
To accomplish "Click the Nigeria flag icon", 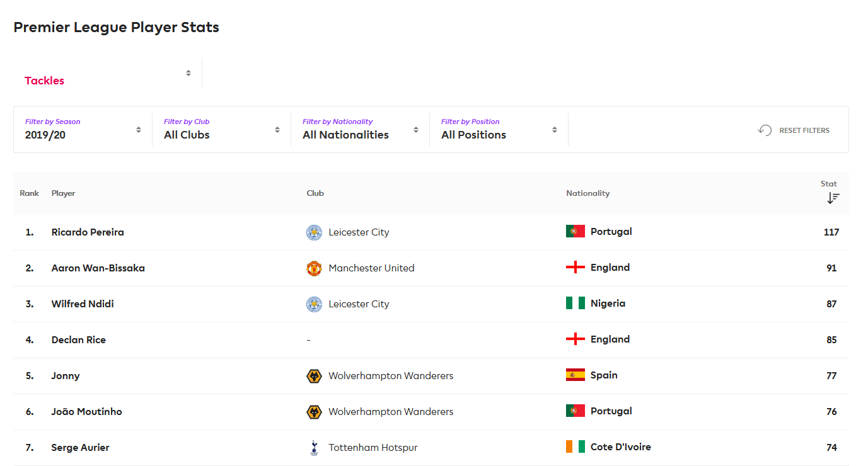I will [x=576, y=303].
